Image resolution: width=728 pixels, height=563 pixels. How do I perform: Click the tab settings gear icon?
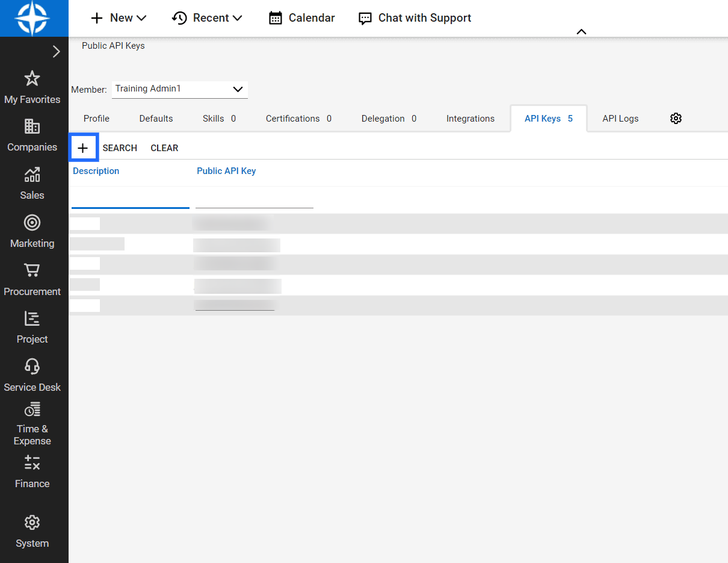point(676,119)
